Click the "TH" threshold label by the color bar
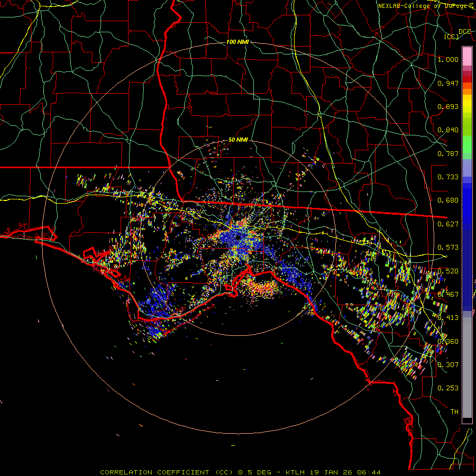The image size is (476, 476). click(x=454, y=412)
